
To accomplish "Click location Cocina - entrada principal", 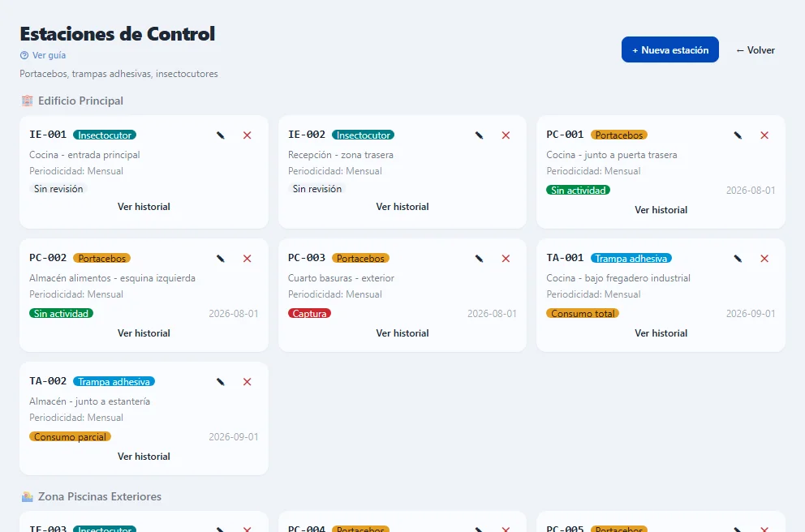I will [84, 155].
